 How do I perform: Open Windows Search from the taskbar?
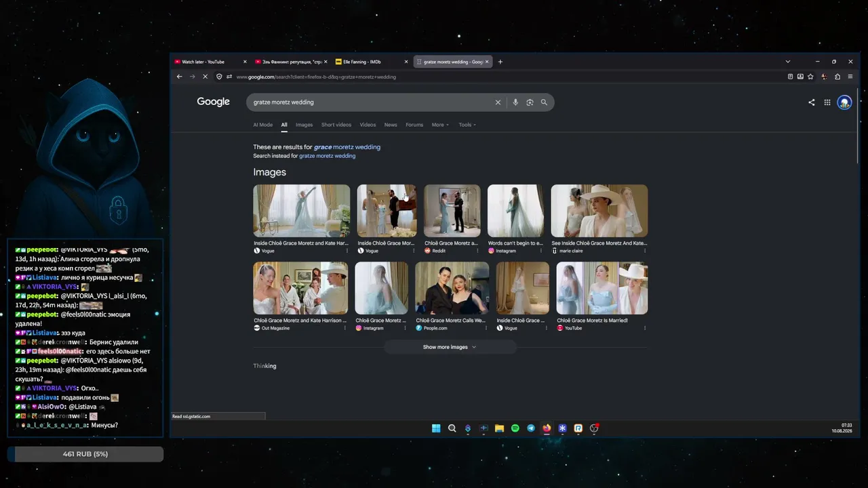452,428
